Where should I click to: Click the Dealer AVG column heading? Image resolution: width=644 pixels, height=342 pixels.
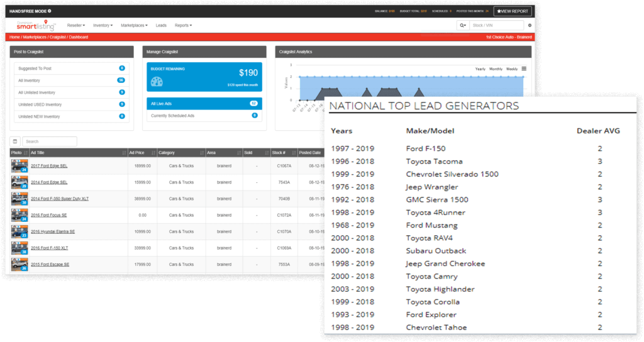598,131
